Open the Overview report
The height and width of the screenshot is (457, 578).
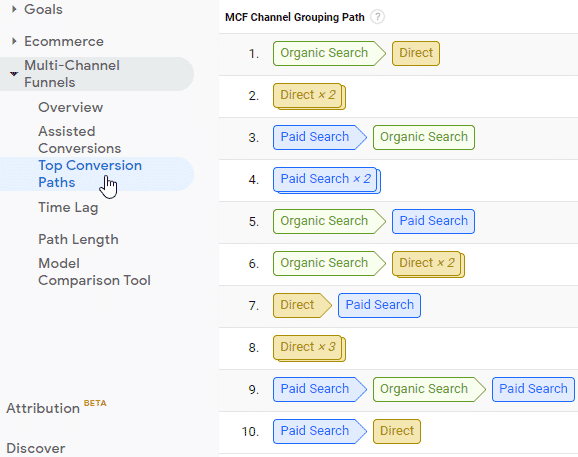pyautogui.click(x=70, y=107)
